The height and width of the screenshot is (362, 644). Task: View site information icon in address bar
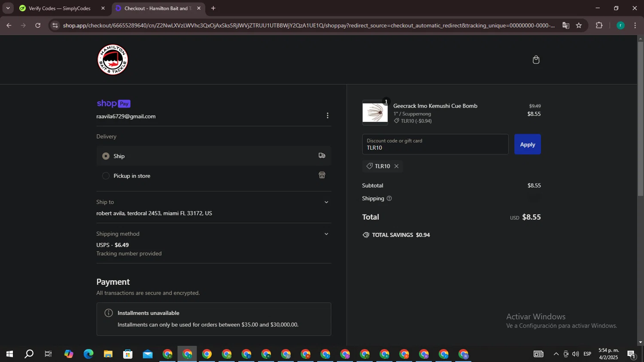(55, 25)
